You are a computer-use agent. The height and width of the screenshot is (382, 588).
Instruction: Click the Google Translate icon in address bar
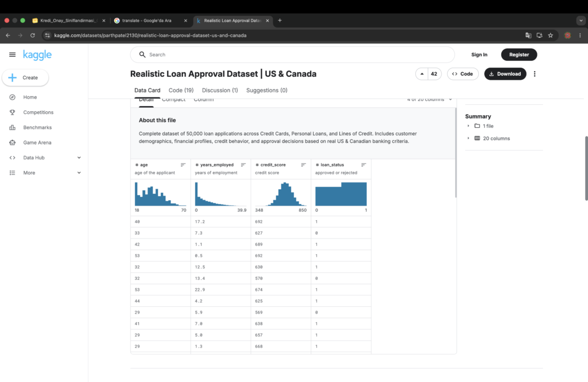pyautogui.click(x=528, y=35)
